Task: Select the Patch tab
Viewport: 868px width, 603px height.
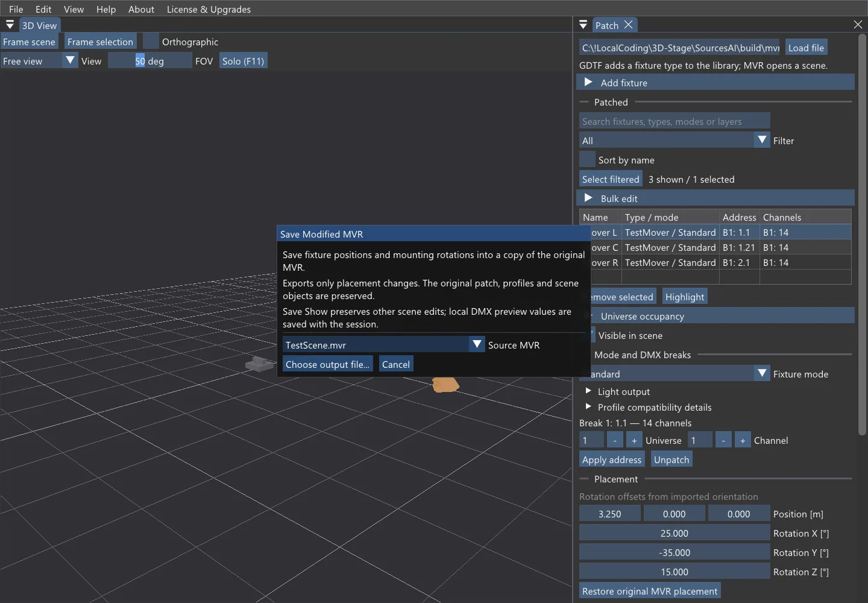Action: point(607,25)
